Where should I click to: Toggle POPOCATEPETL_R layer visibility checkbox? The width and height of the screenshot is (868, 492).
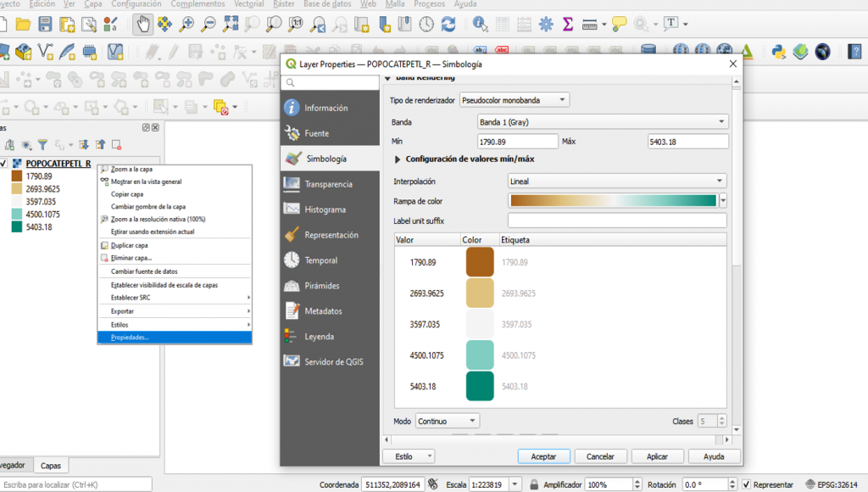click(x=5, y=164)
